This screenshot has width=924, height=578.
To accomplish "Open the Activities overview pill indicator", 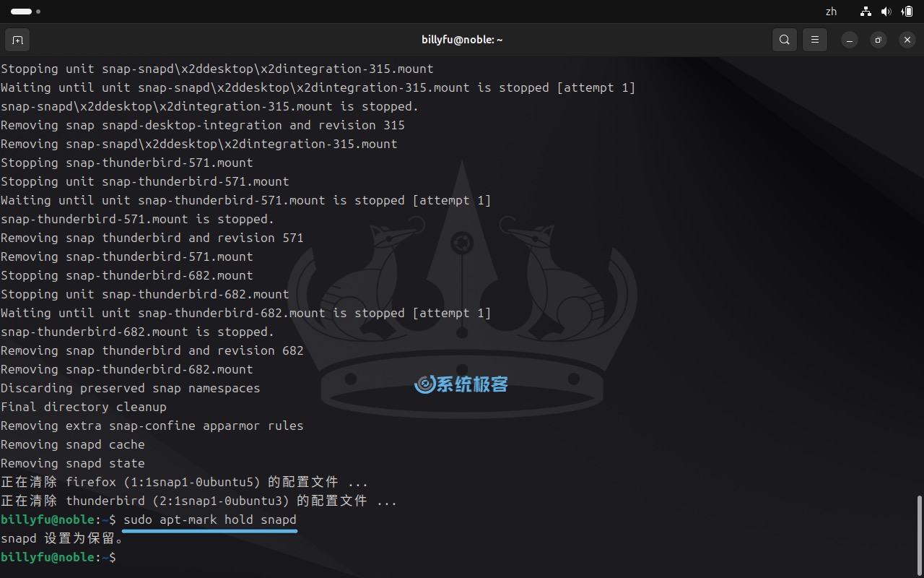I will pos(21,12).
